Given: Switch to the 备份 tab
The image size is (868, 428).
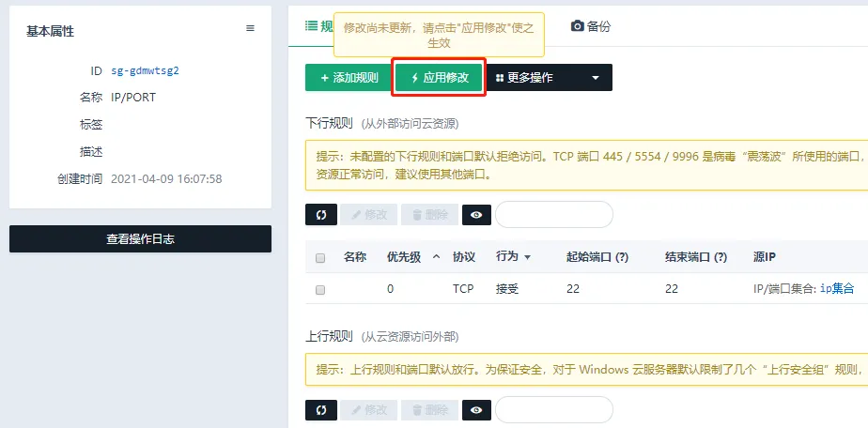Looking at the screenshot, I should tap(591, 26).
